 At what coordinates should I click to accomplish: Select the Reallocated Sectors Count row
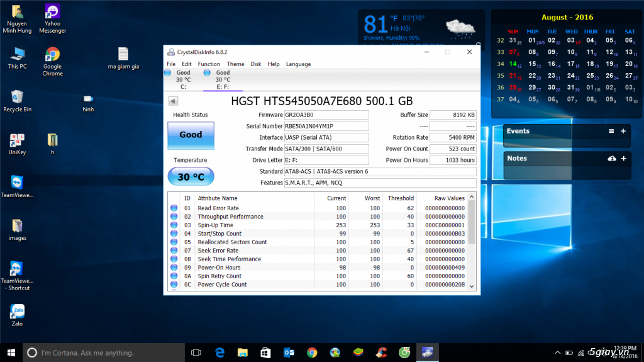point(232,242)
